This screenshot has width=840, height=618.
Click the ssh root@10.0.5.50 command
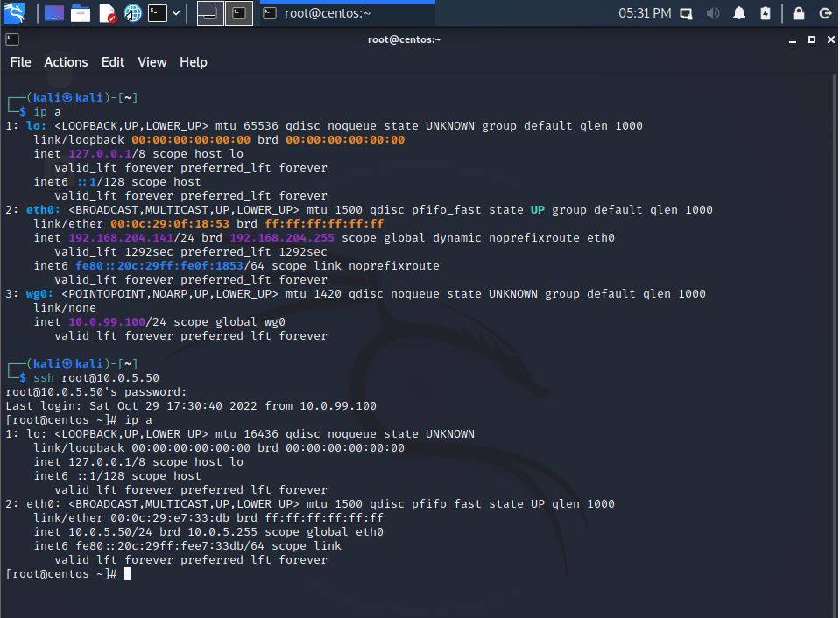[x=96, y=378]
